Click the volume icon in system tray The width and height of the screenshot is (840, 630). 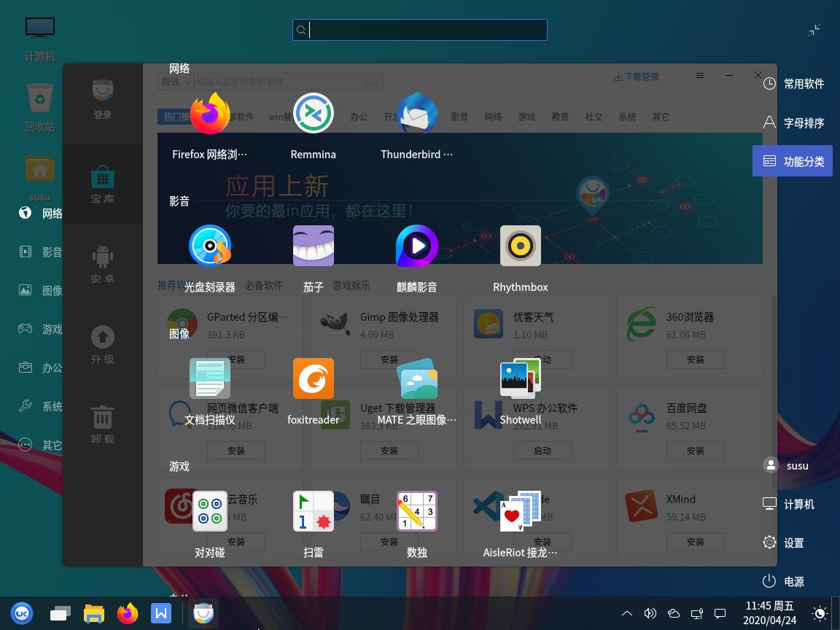click(650, 613)
